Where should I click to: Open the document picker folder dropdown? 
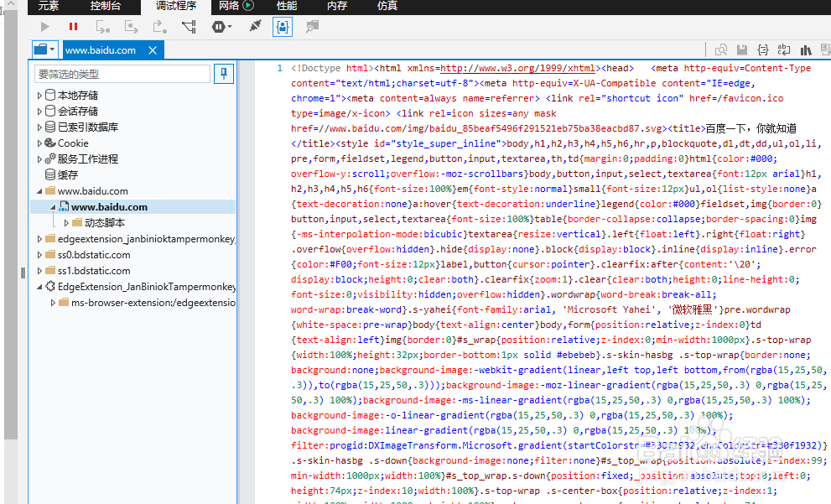(44, 49)
